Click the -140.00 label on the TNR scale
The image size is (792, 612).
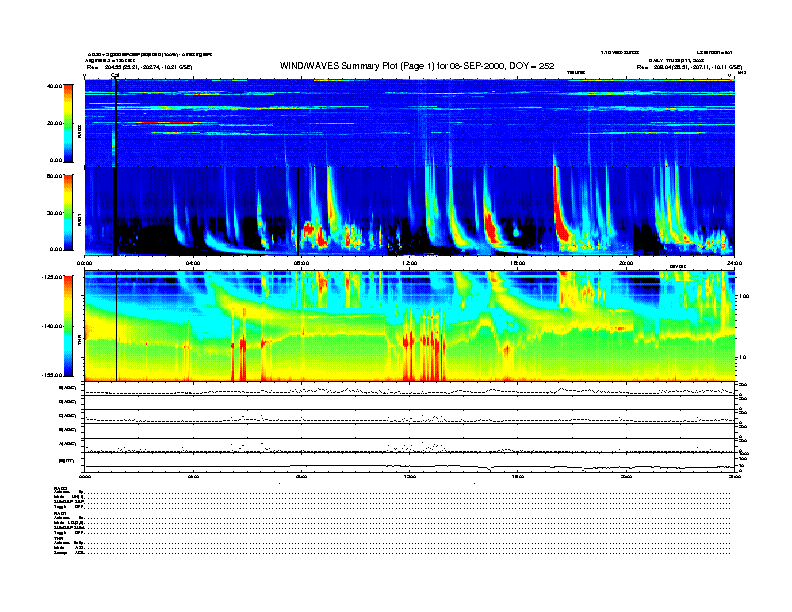point(52,326)
